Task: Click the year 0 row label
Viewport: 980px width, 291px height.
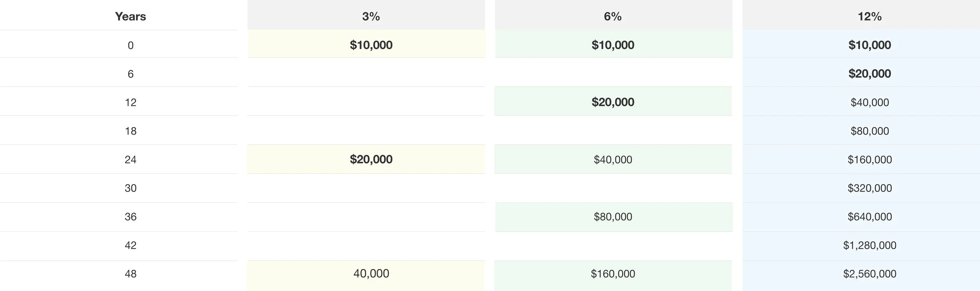Action: (x=131, y=45)
